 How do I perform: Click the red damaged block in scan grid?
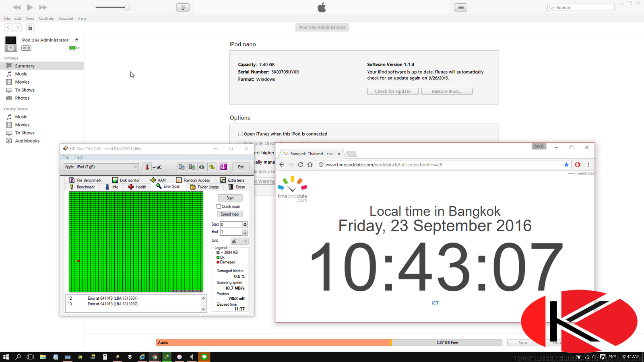pos(78,261)
